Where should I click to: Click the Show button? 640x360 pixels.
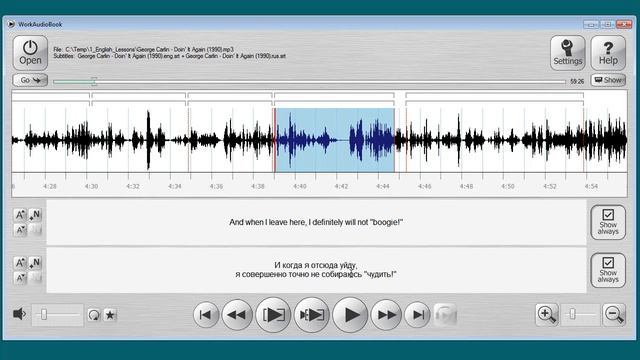(x=608, y=80)
